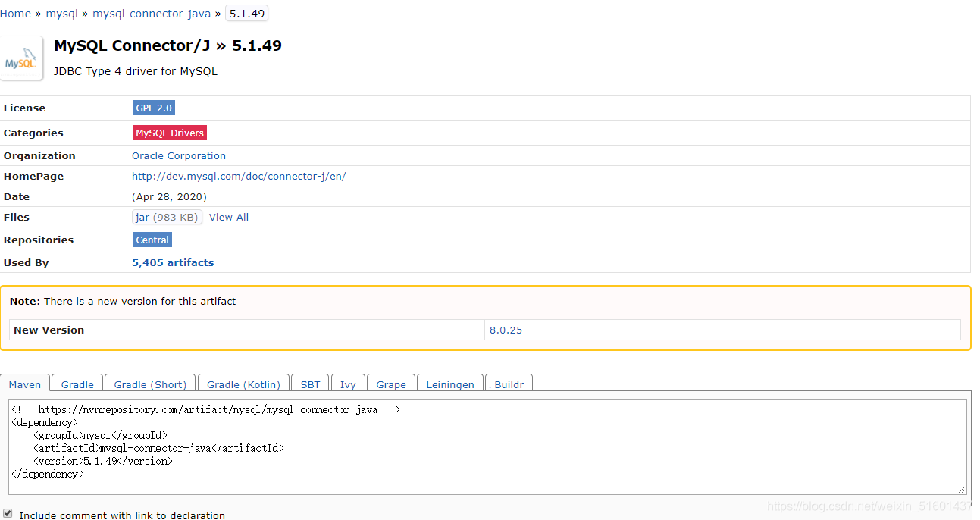
Task: Switch to the Gradle tab
Action: (77, 384)
